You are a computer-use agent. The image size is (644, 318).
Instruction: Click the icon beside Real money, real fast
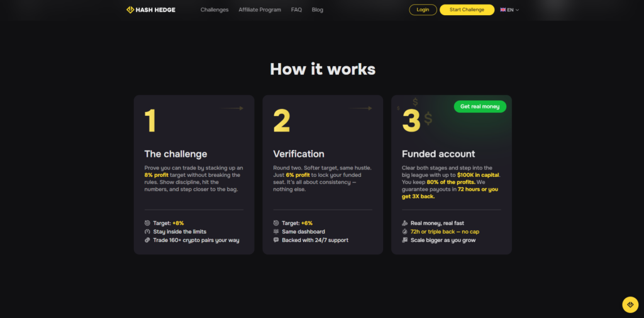point(405,223)
